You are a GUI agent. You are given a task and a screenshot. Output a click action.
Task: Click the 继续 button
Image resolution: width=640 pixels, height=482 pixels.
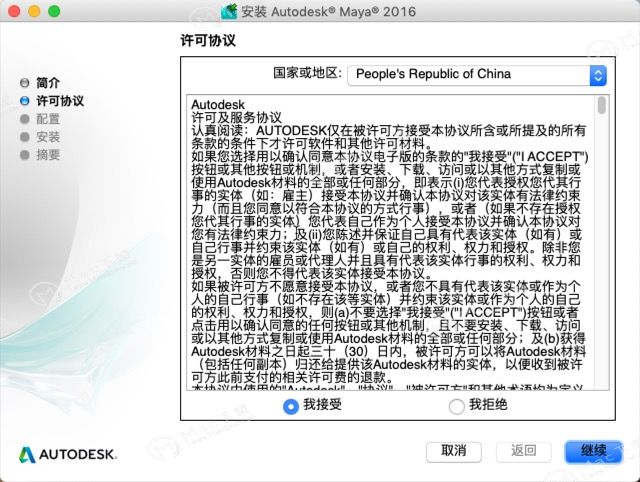click(x=593, y=452)
